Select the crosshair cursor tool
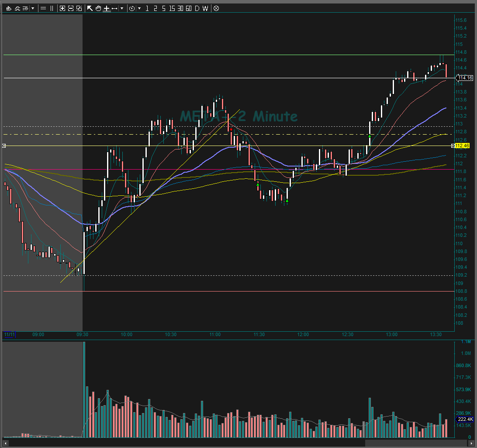477x448 pixels. click(107, 8)
